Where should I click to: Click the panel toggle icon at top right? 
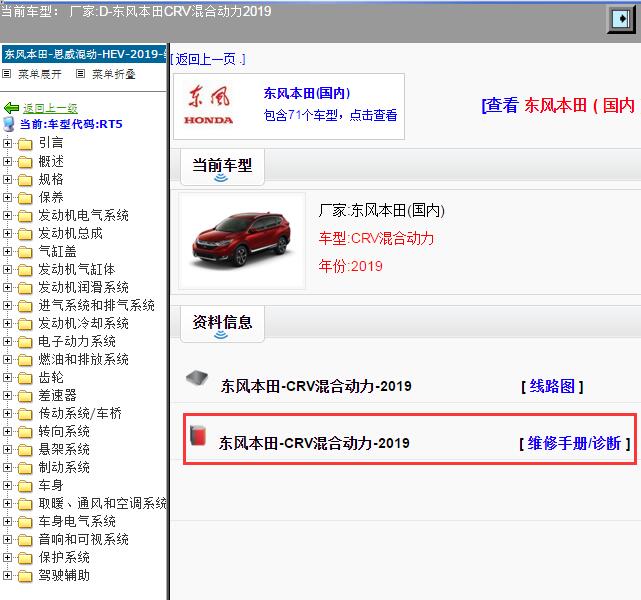click(622, 19)
